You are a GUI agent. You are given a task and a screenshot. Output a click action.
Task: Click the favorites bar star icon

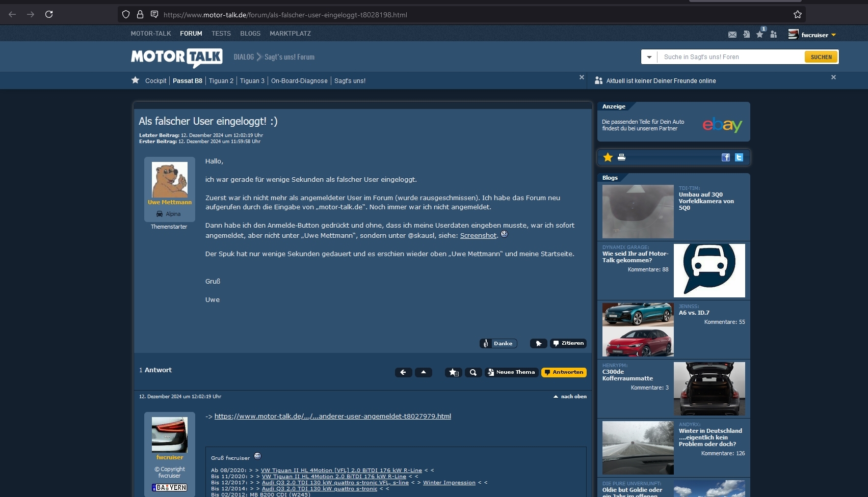pos(135,80)
